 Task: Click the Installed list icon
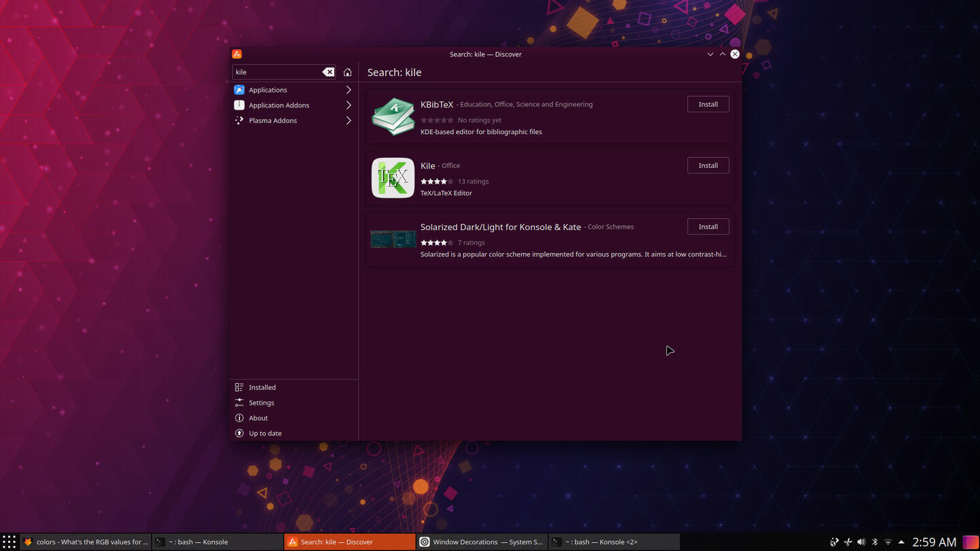[x=239, y=387]
